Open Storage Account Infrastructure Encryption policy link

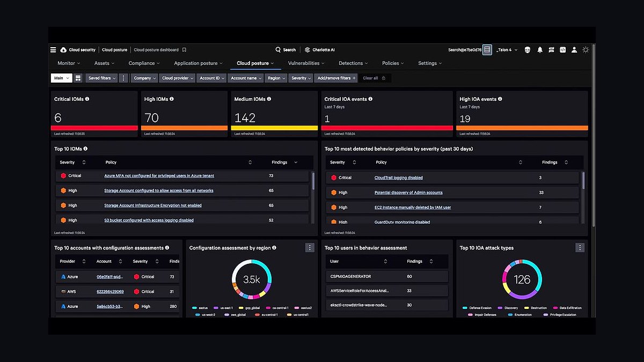pyautogui.click(x=153, y=205)
